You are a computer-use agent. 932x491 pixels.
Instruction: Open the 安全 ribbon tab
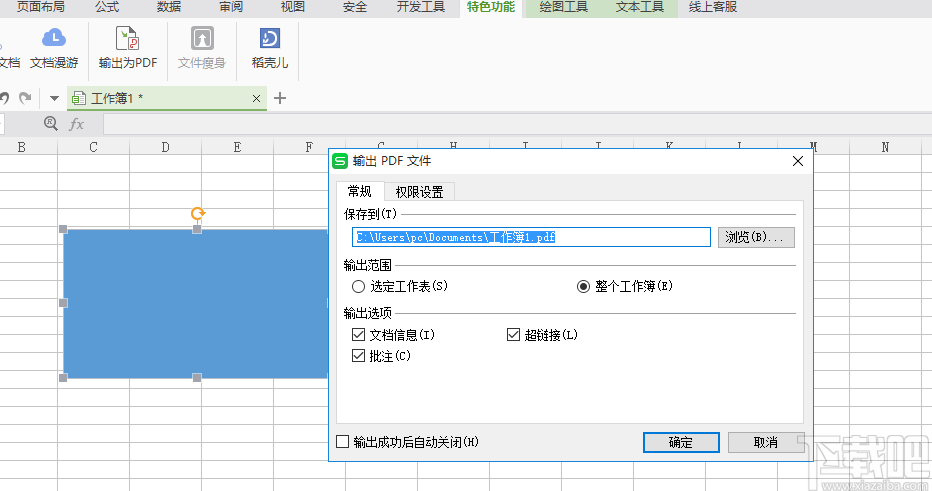pyautogui.click(x=355, y=7)
